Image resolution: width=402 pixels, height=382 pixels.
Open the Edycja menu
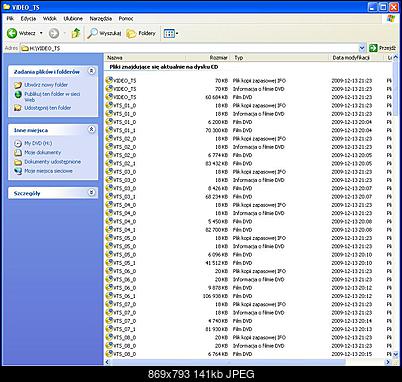(28, 19)
